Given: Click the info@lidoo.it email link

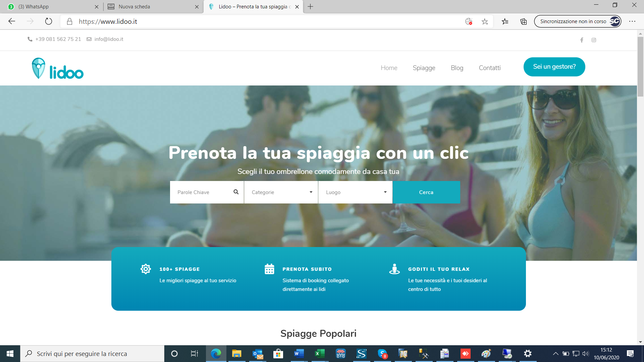Looking at the screenshot, I should 109,39.
